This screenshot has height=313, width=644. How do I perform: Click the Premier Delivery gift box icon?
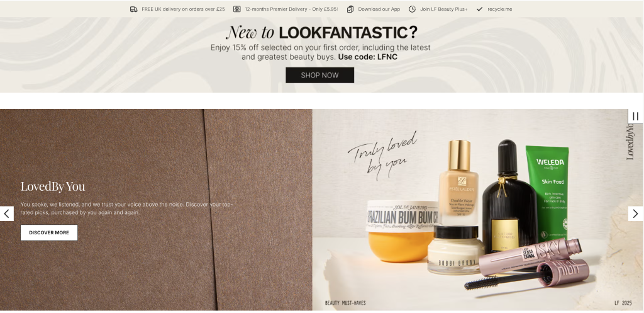[237, 9]
